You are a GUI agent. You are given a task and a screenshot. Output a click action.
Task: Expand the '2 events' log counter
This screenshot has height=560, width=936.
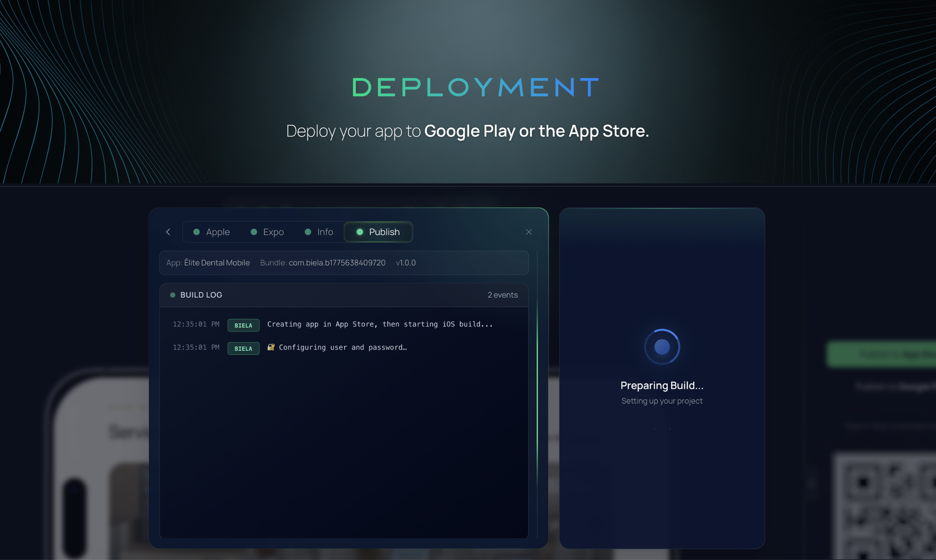[502, 295]
